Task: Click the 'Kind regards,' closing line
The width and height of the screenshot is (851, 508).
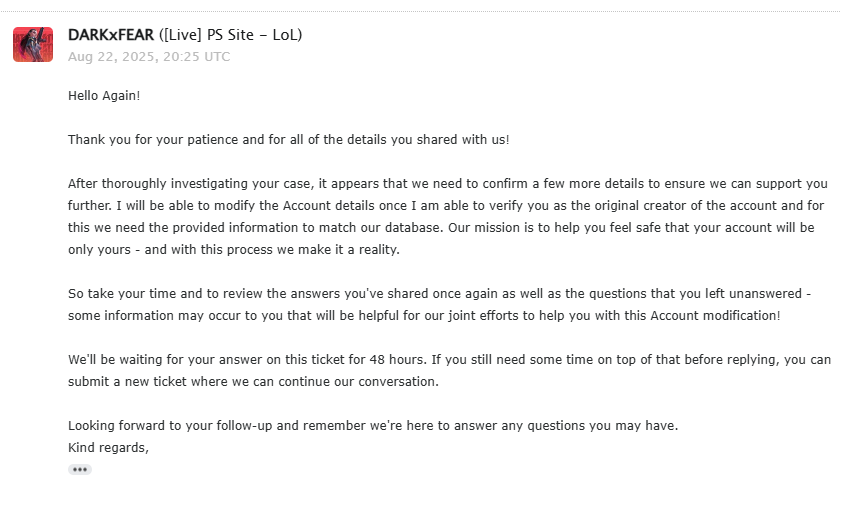Action: (x=109, y=448)
